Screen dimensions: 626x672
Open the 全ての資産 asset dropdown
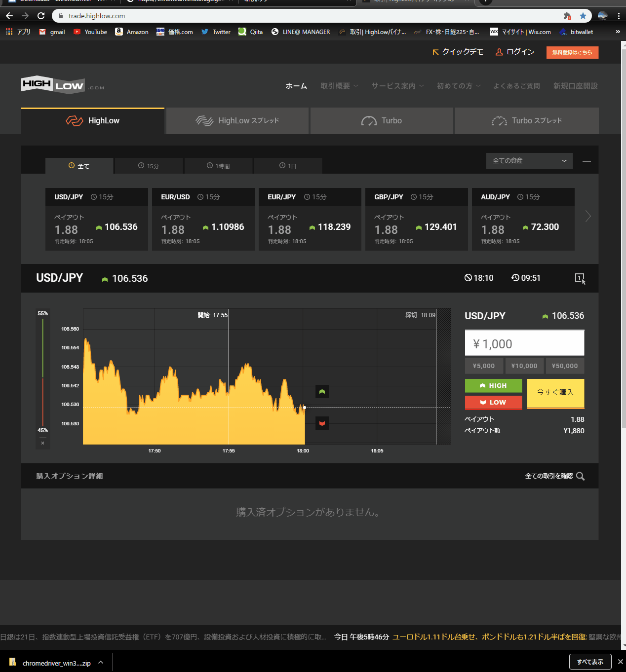pos(529,161)
